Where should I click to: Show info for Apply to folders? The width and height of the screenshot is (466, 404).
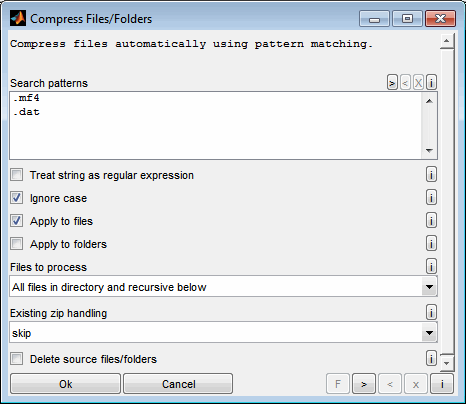tap(431, 243)
